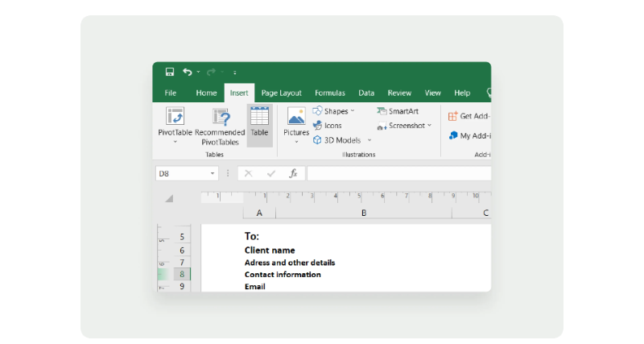Open the Page Layout tab
The height and width of the screenshot is (344, 644).
pyautogui.click(x=281, y=93)
